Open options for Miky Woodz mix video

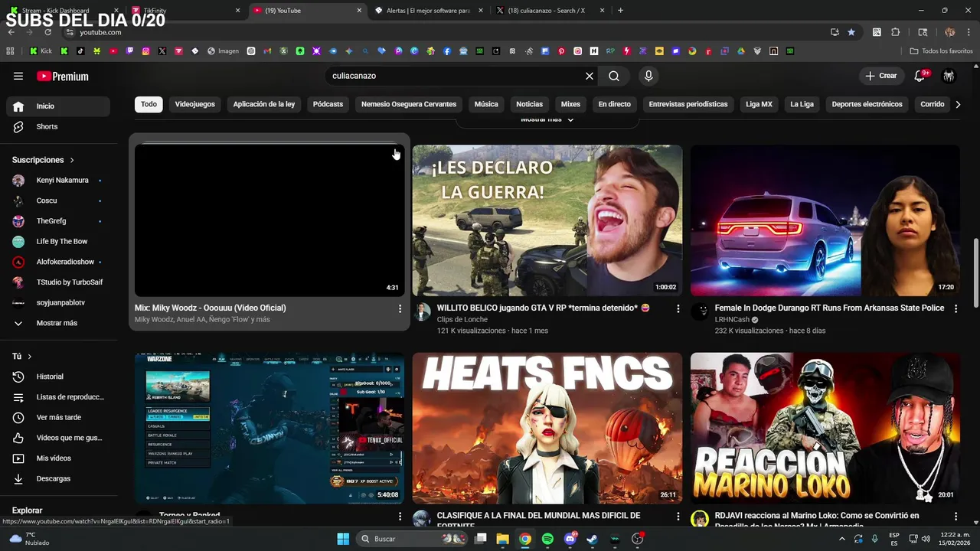(x=400, y=308)
